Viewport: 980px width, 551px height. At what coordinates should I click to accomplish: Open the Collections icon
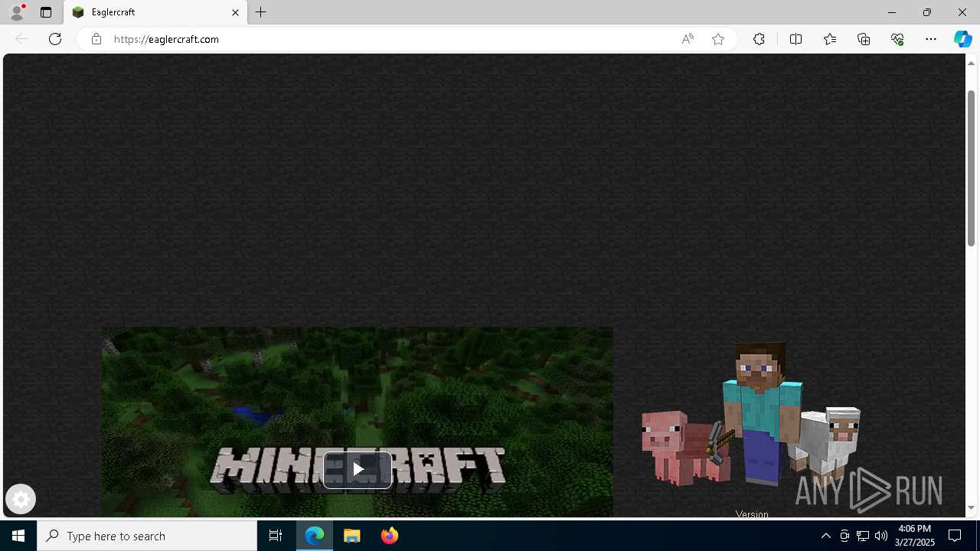click(x=864, y=39)
